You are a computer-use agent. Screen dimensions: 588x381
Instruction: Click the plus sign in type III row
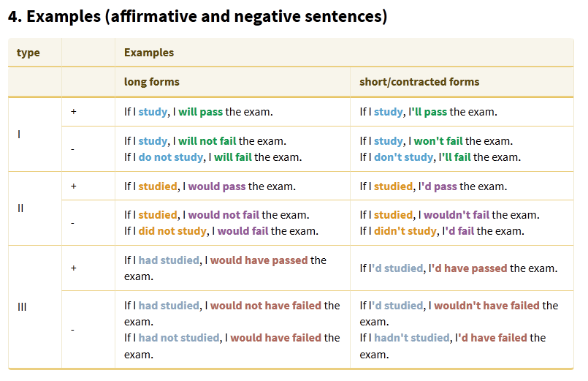(73, 268)
